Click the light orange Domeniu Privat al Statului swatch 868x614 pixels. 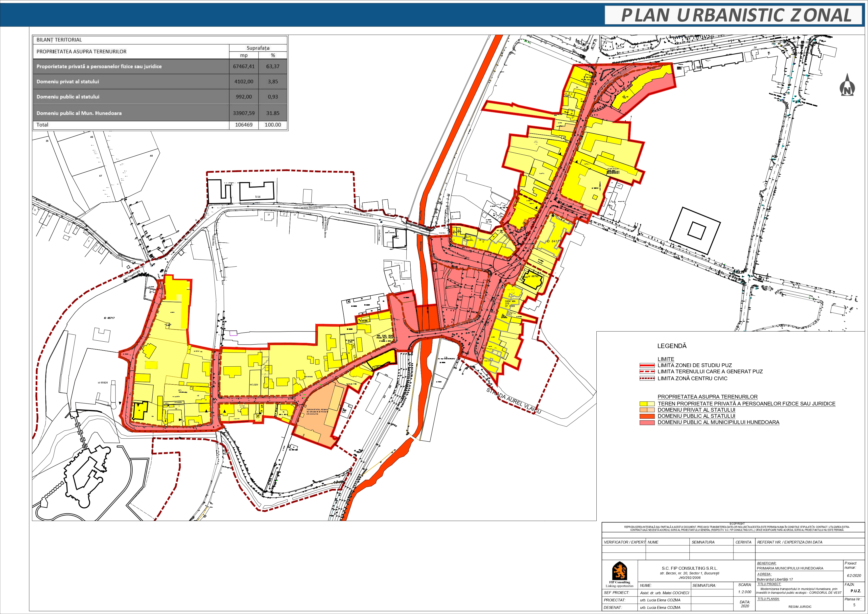point(647,410)
